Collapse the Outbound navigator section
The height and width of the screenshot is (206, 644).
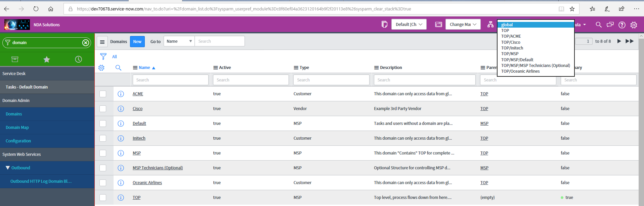[8, 168]
